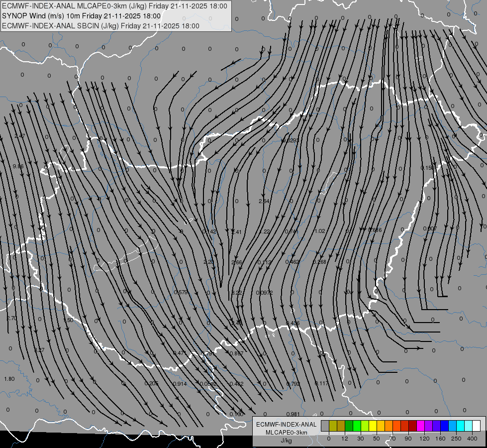Viewport: 487px width, 448px height.
Task: Click the legend scale label '30'
Action: point(361,439)
